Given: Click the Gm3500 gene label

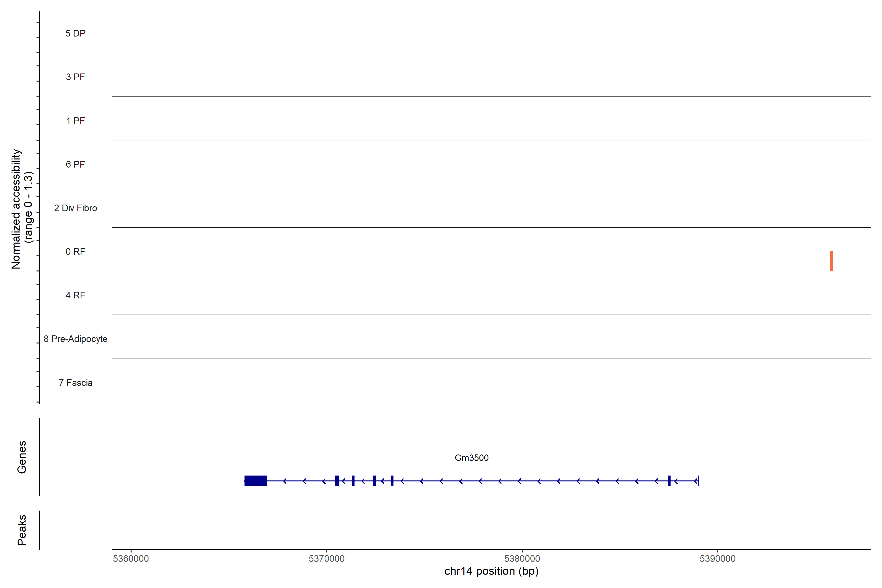Looking at the screenshot, I should point(471,458).
